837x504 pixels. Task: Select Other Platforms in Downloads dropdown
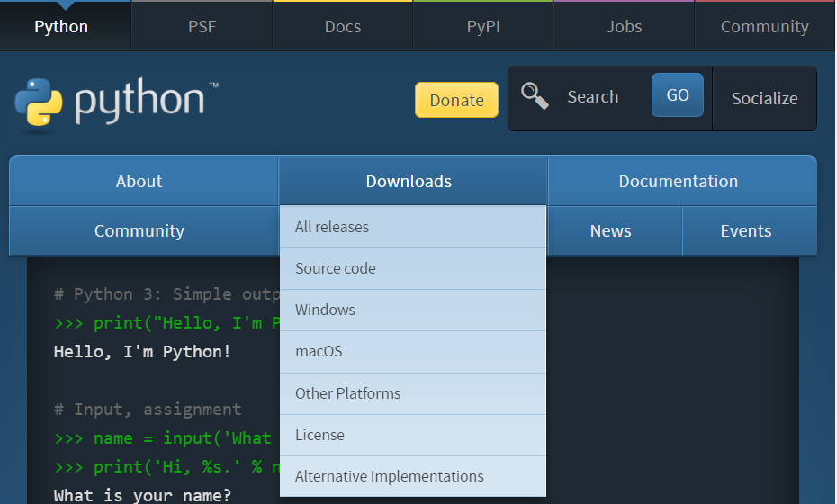click(412, 393)
